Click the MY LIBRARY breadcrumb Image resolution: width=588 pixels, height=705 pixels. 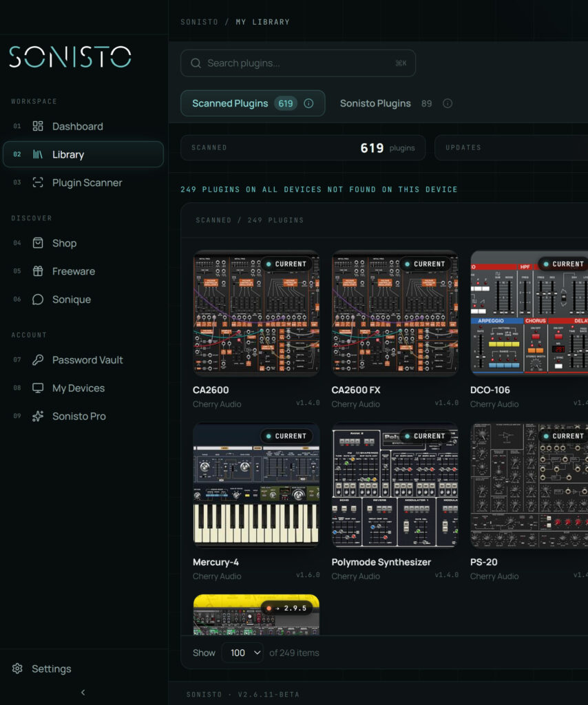(x=262, y=22)
